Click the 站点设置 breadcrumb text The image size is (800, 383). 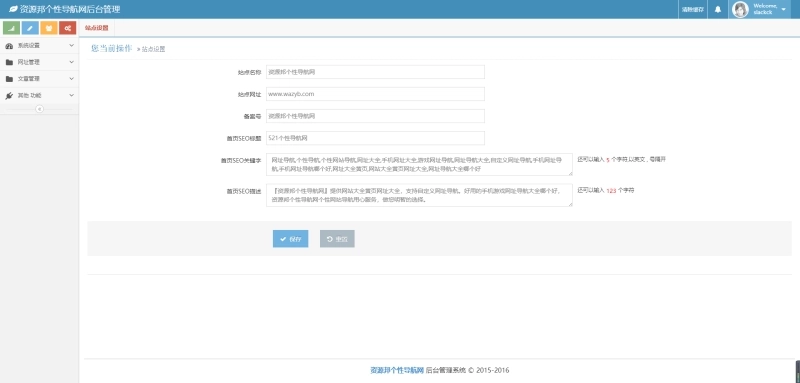(154, 49)
